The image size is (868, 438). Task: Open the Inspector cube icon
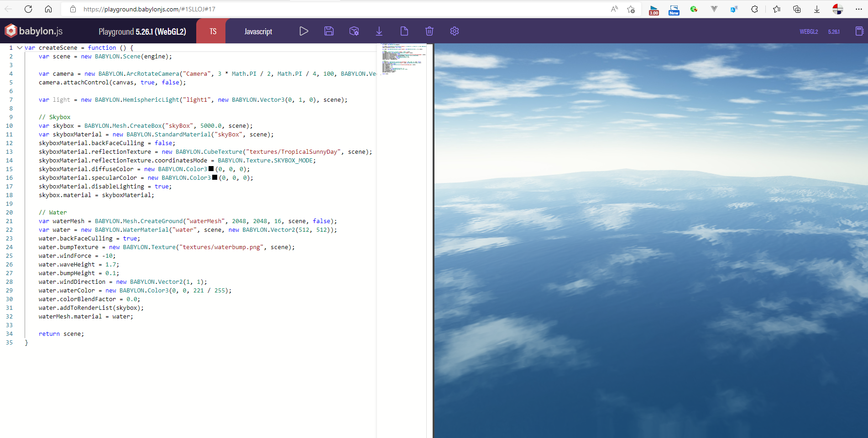354,31
